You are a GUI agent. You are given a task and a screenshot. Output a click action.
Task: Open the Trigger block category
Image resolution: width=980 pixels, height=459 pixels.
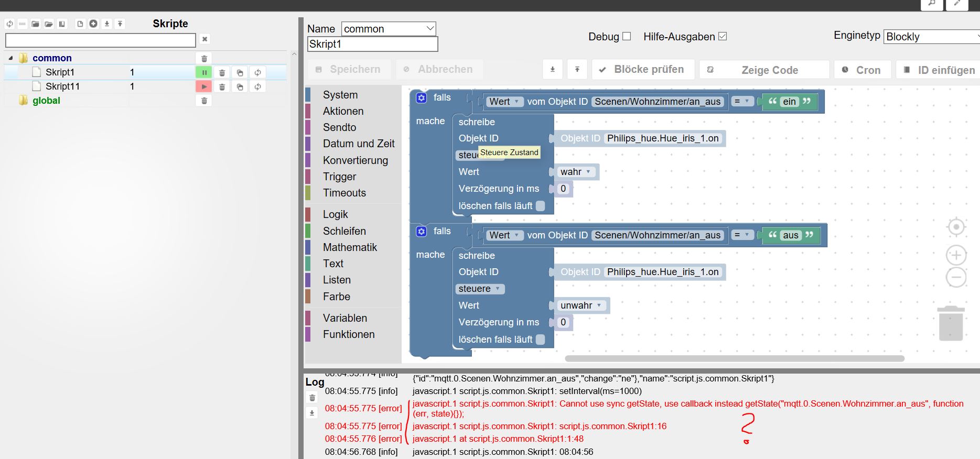point(339,177)
